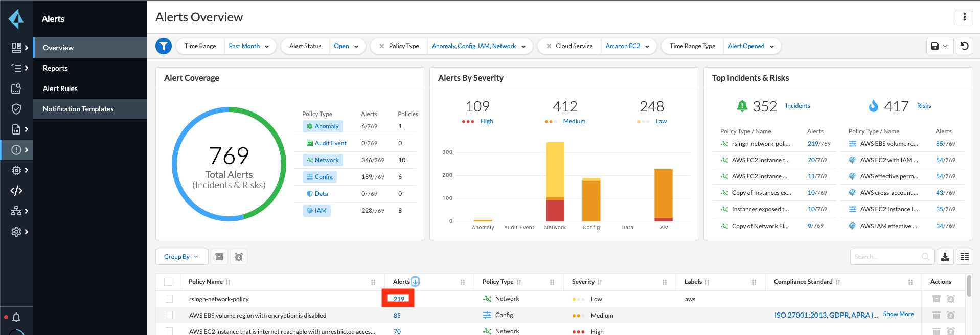The height and width of the screenshot is (335, 980).
Task: Click the reset filters undo icon
Action: coord(964,46)
